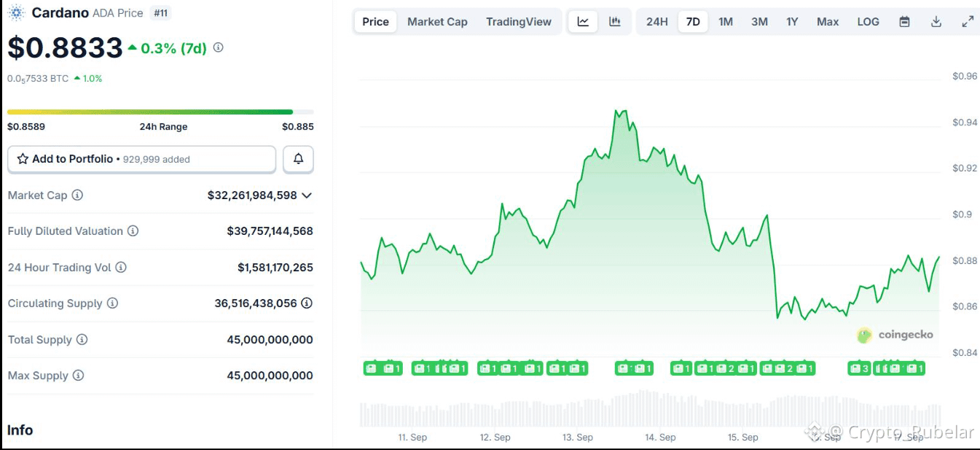Click the $0.8589 range low value
980x450 pixels.
26,127
